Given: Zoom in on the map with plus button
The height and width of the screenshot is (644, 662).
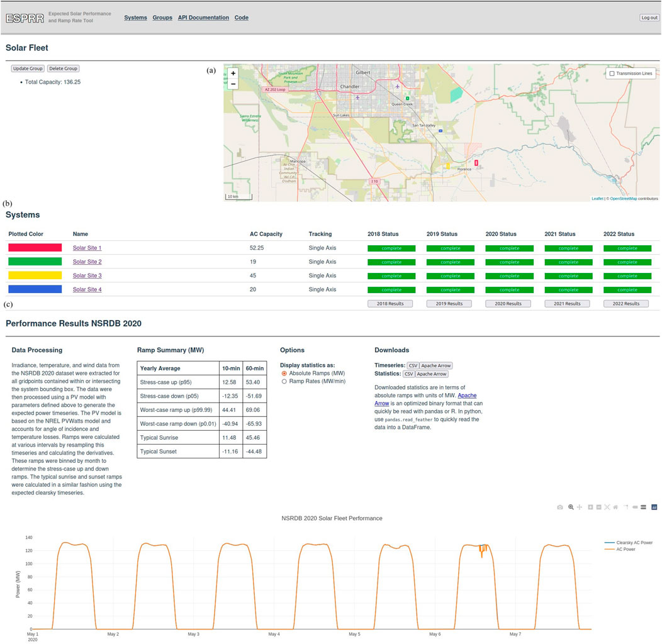Looking at the screenshot, I should 233,73.
